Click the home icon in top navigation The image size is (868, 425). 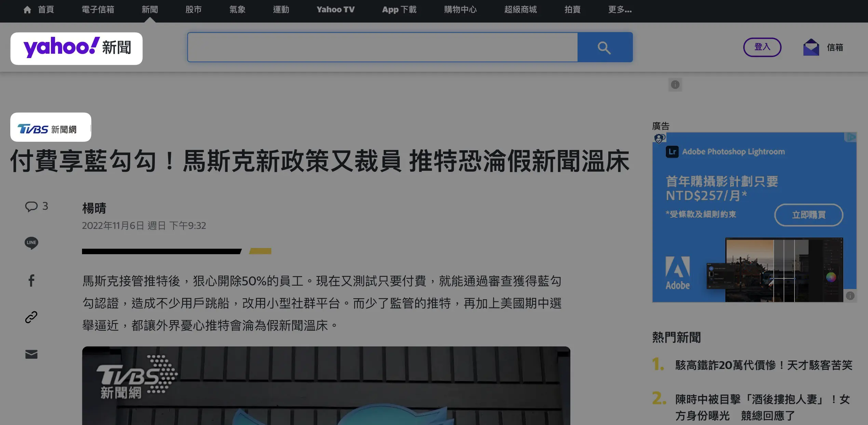pos(27,10)
